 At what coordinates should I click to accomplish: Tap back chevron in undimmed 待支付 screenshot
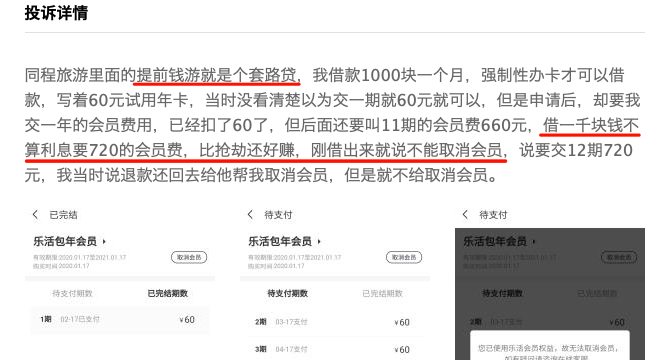point(250,214)
